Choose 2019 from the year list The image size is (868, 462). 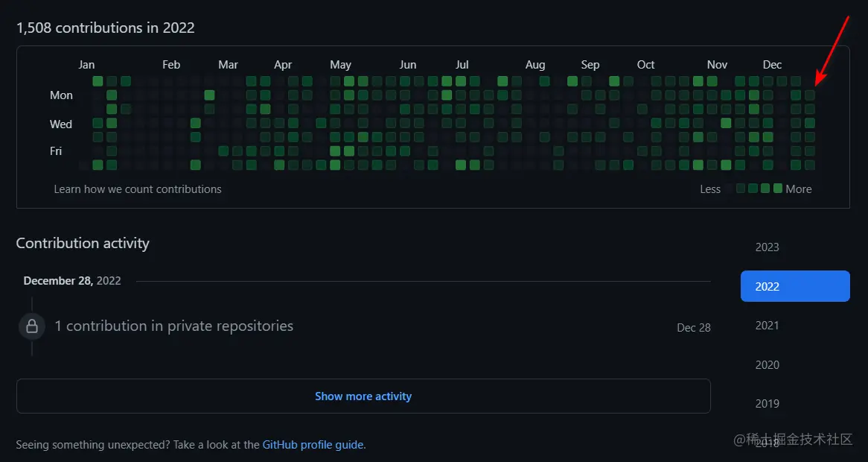point(767,403)
